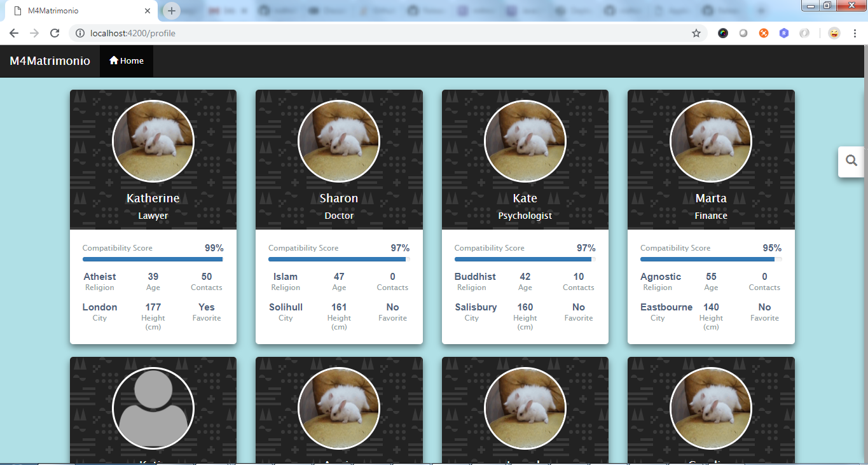Click the 95% score value

pyautogui.click(x=773, y=248)
